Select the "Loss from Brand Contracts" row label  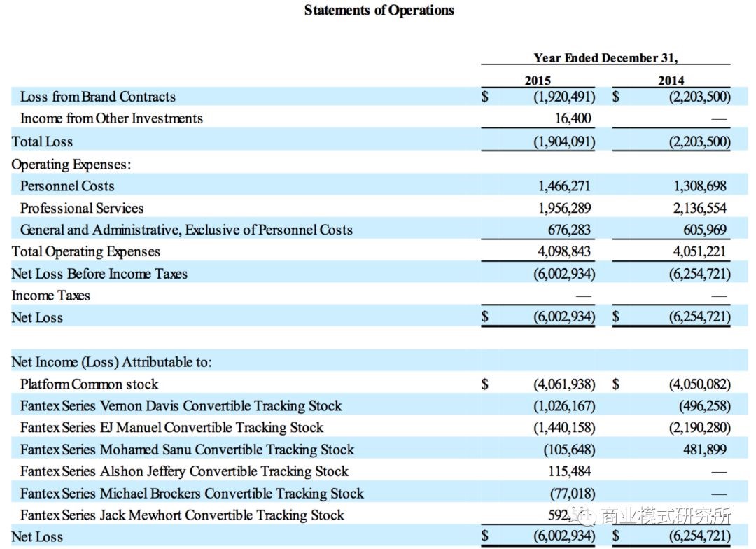pyautogui.click(x=98, y=97)
